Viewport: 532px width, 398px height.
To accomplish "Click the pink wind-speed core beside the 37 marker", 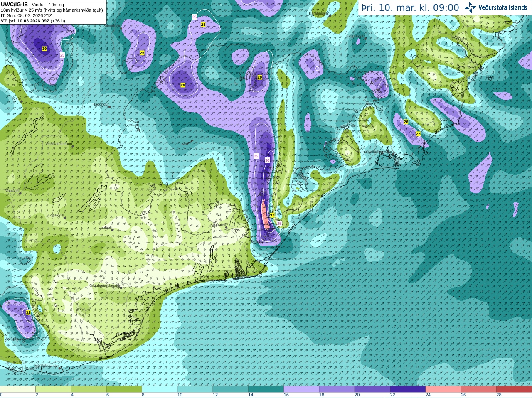I will point(265,214).
